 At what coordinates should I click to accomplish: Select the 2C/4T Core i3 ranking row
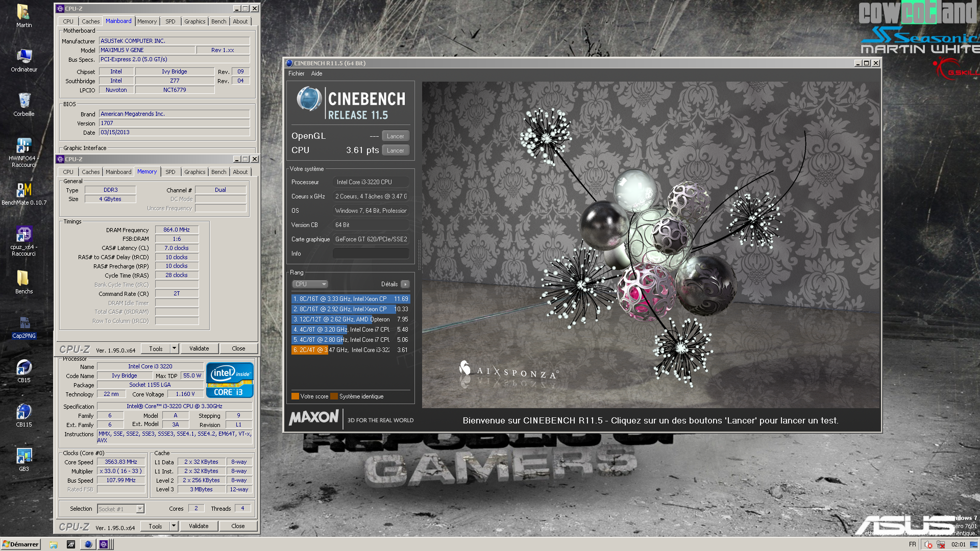click(x=351, y=350)
